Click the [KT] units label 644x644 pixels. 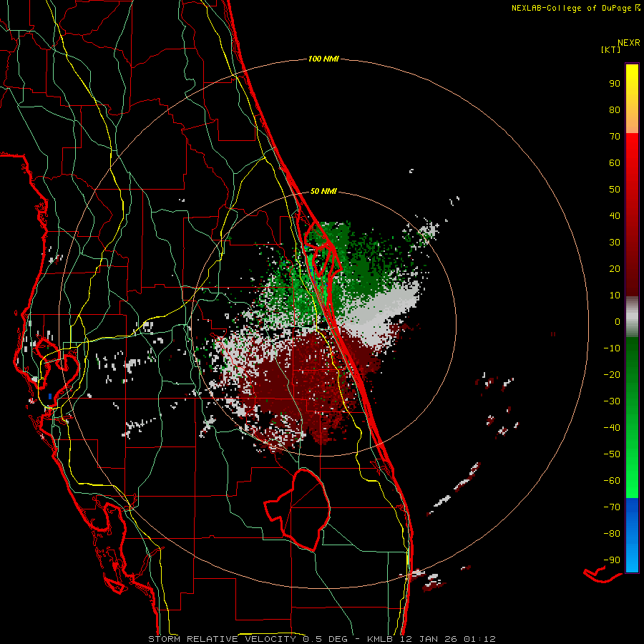pos(611,49)
